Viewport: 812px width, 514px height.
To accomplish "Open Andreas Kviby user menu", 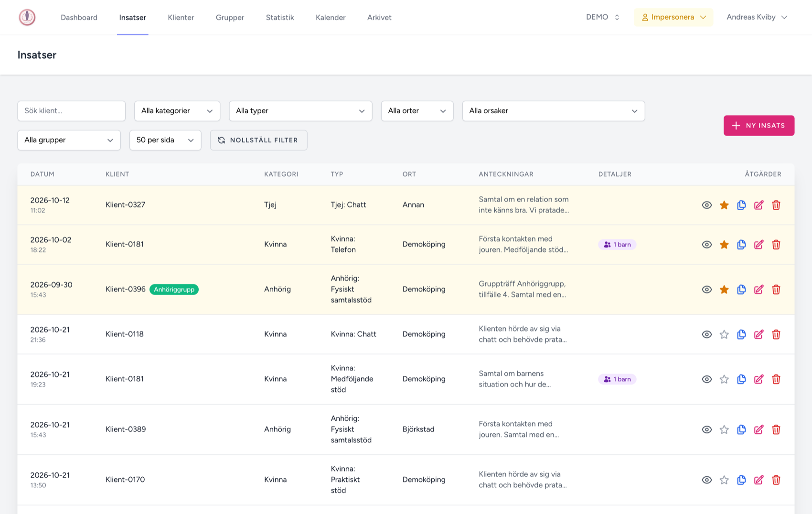I will (757, 17).
